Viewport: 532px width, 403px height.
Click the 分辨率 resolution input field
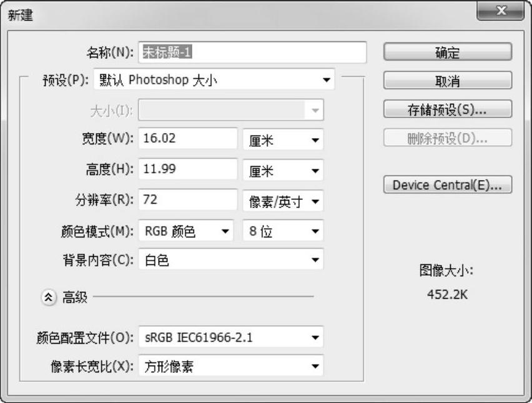tap(189, 200)
